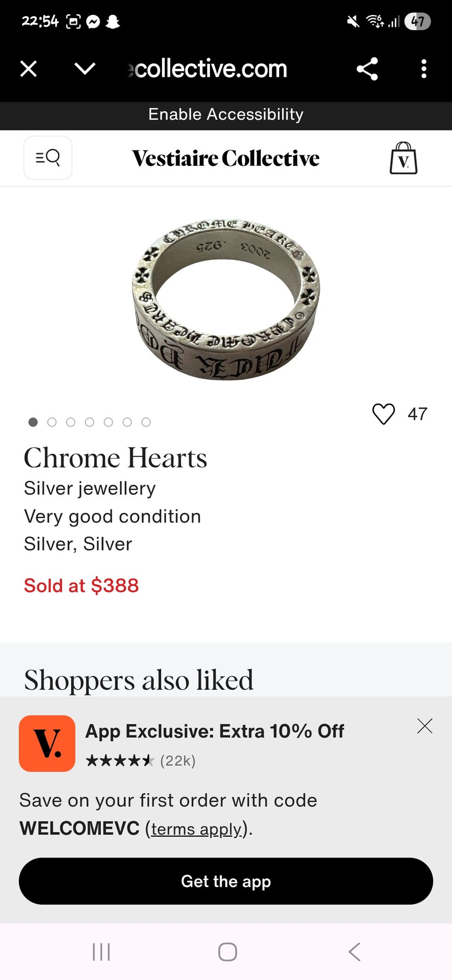Dismiss the App Exclusive promo banner
The image size is (452, 980).
click(425, 726)
